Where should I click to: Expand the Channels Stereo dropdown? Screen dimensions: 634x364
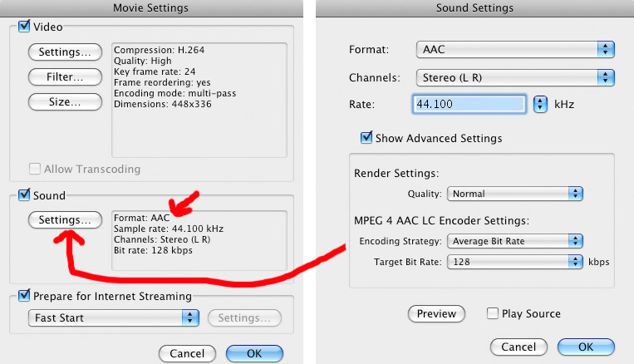[514, 78]
